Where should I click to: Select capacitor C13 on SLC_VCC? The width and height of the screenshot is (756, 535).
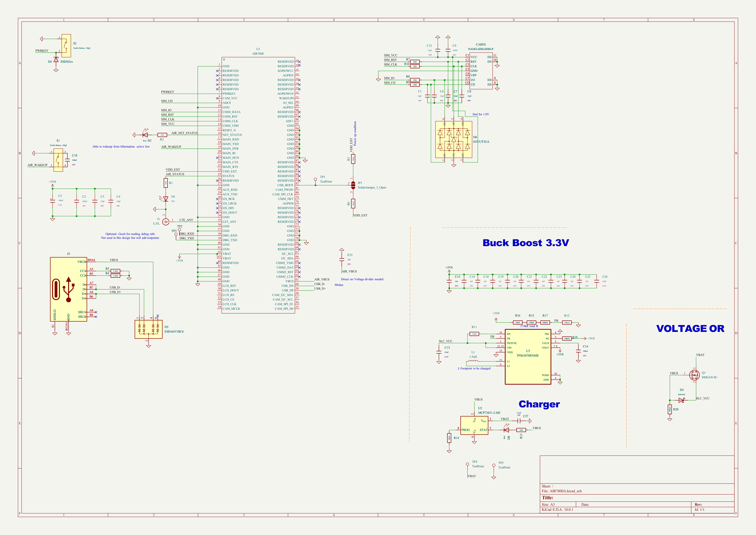(x=439, y=352)
